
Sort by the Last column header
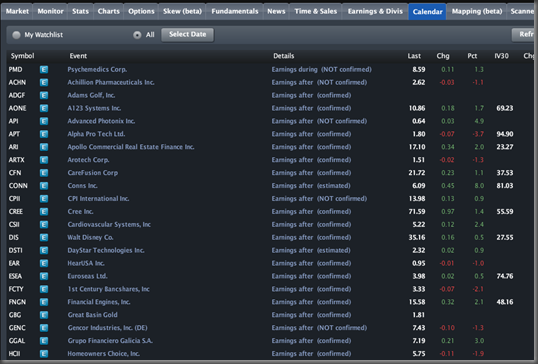pos(414,56)
